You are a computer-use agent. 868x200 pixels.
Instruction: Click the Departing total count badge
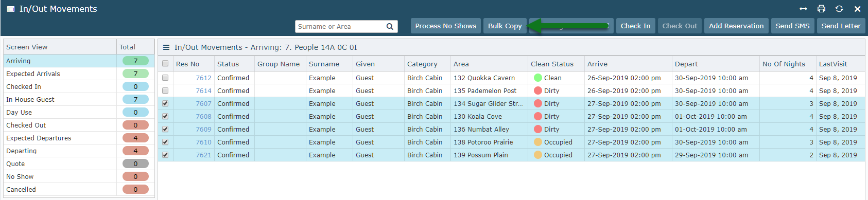pos(135,151)
